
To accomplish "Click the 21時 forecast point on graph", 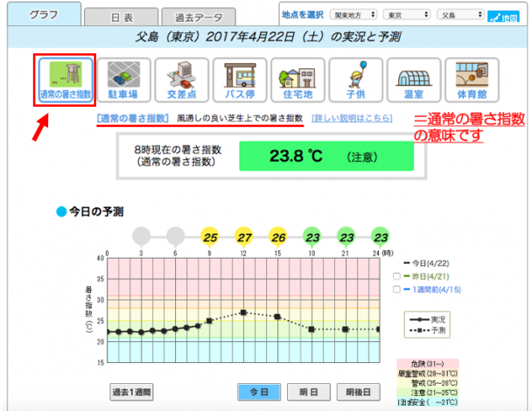I will click(x=346, y=329).
